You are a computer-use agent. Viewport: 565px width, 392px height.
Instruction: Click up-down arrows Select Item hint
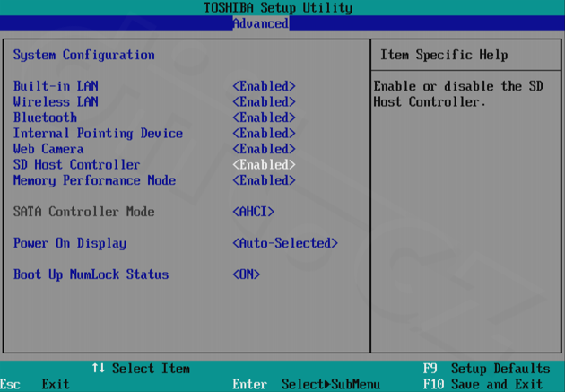point(141,369)
